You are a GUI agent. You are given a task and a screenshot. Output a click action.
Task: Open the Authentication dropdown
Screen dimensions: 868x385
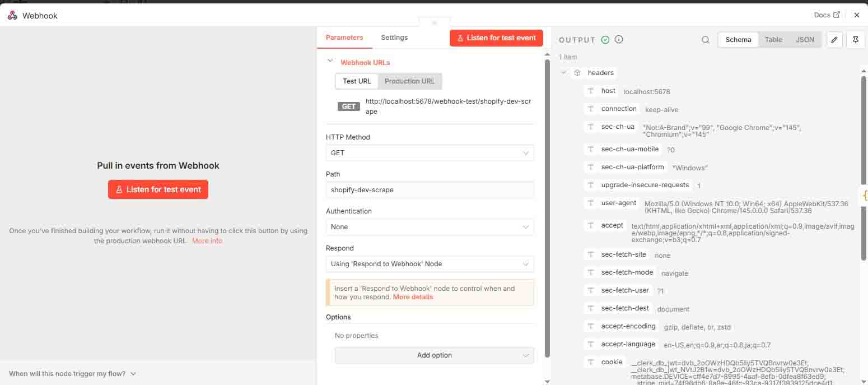point(429,227)
